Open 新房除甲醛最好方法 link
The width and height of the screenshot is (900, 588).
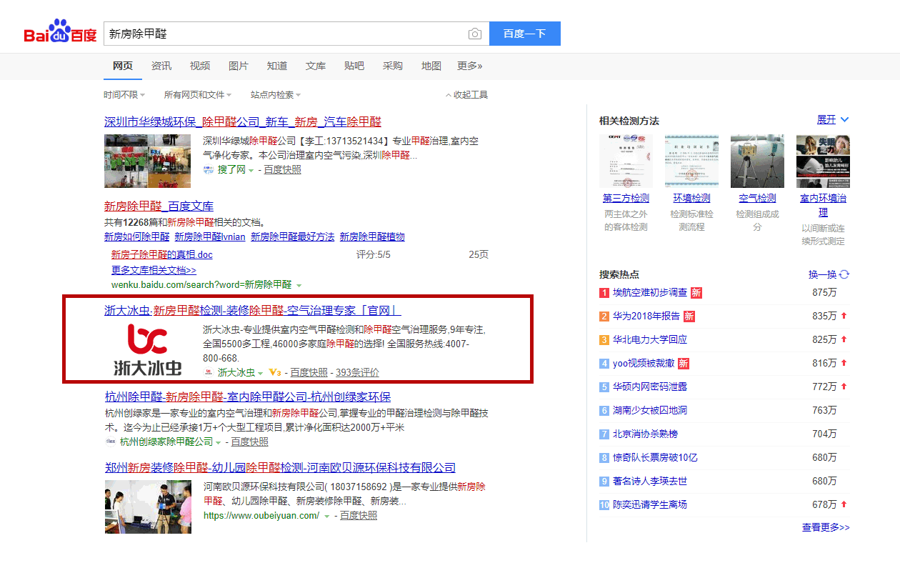coord(292,236)
